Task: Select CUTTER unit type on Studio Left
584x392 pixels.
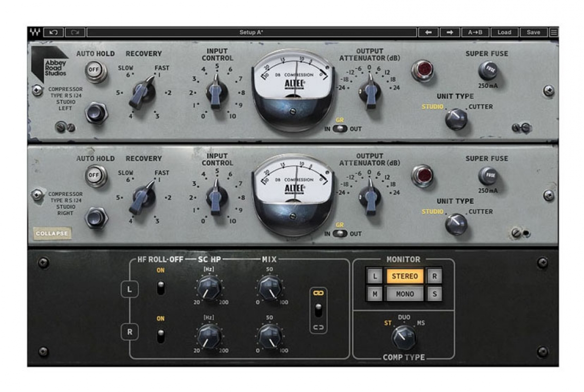Action: coord(480,107)
